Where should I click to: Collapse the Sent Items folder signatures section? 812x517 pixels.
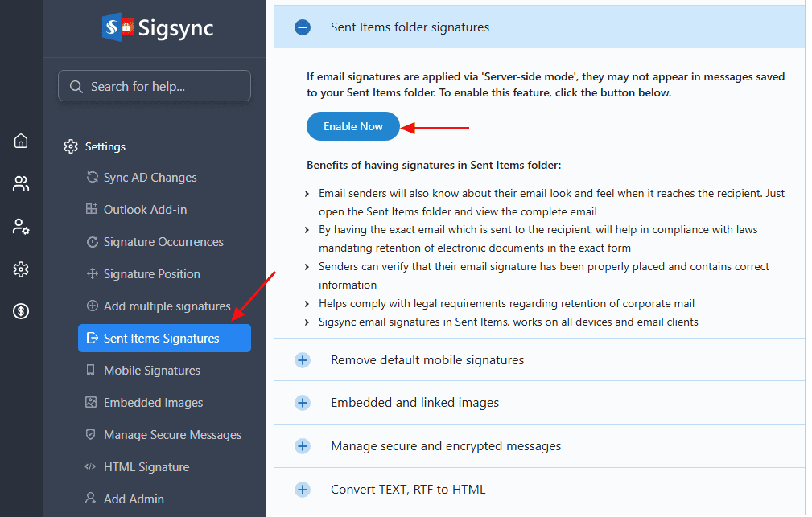(x=303, y=27)
